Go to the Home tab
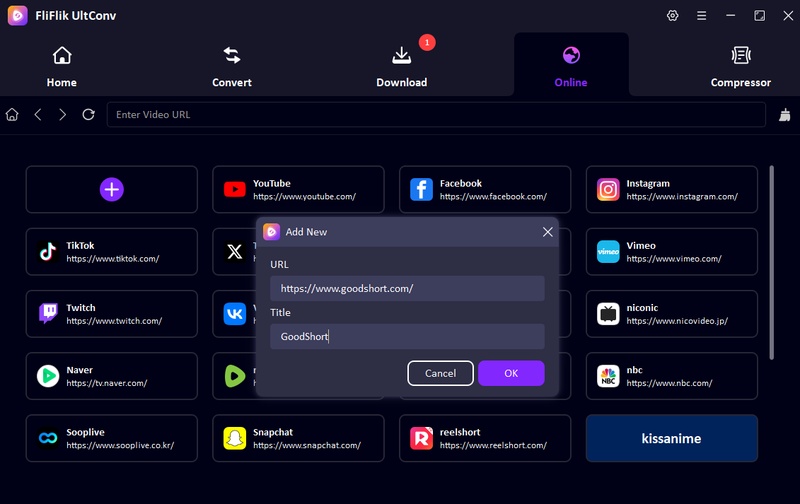800x504 pixels. [62, 66]
